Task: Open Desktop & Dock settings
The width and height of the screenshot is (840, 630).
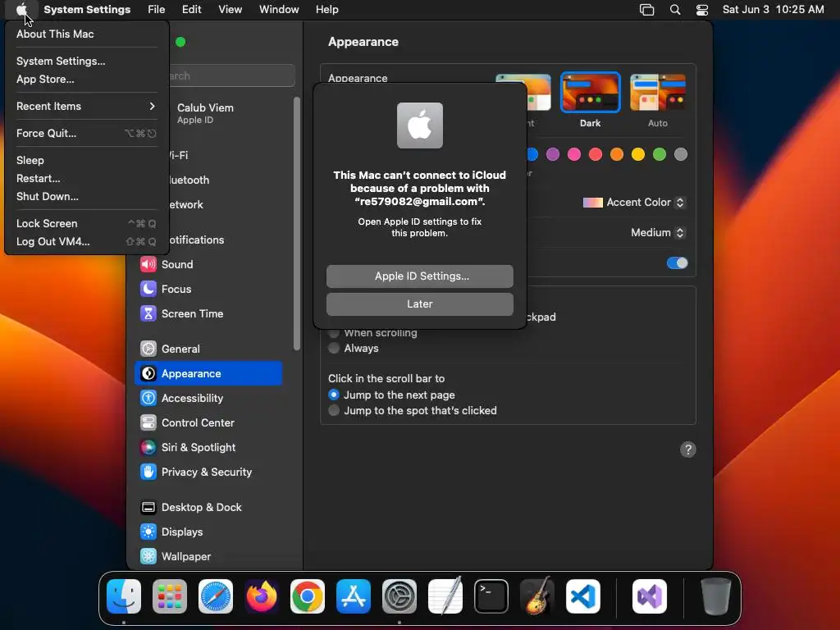Action: 209,507
